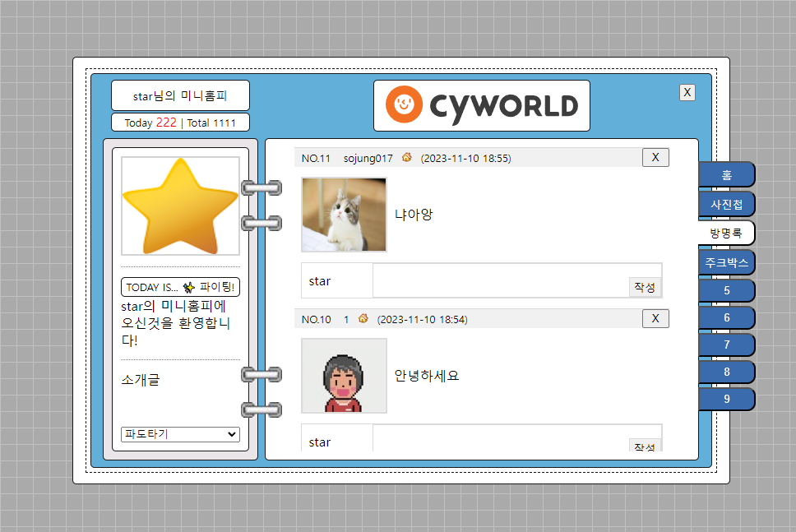
Task: Click the Total 1111 visitor count
Action: [211, 123]
